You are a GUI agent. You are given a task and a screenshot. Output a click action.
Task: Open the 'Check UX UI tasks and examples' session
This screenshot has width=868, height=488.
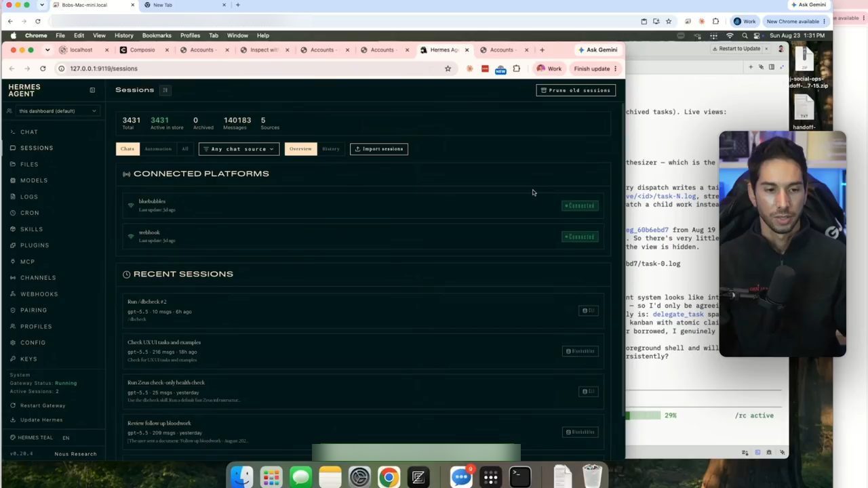pyautogui.click(x=363, y=351)
